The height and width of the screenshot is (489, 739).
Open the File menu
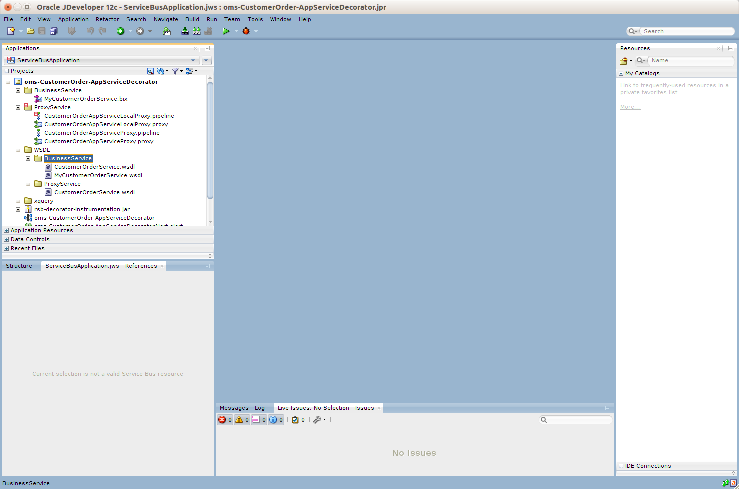(x=8, y=19)
